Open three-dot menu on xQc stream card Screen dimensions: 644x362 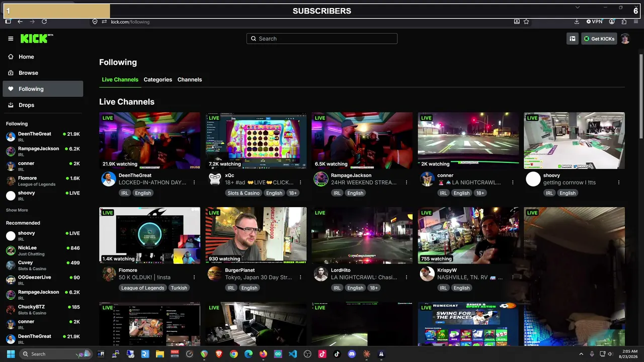pyautogui.click(x=300, y=183)
